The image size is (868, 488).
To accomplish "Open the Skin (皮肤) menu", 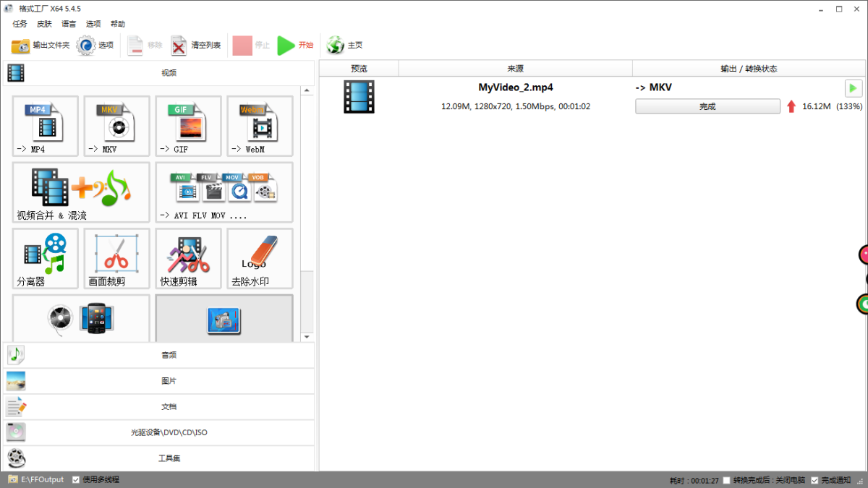I will pos(44,24).
